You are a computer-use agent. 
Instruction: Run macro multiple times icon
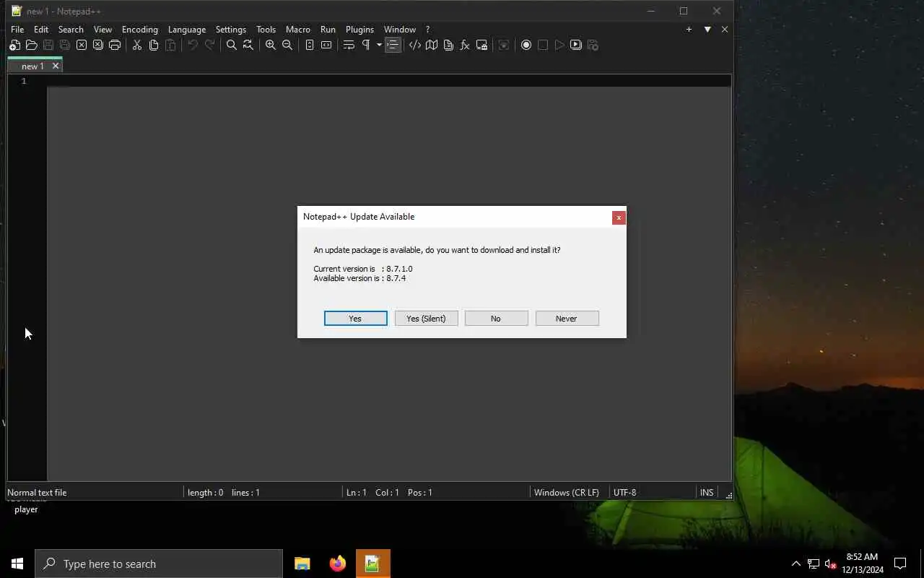[575, 45]
